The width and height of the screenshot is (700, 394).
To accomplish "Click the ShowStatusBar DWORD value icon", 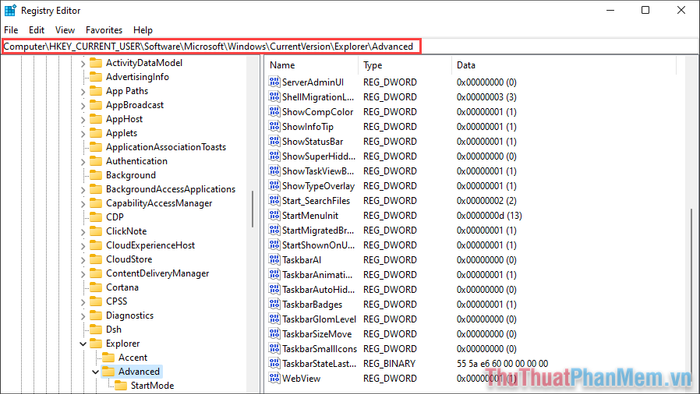I will click(x=274, y=141).
